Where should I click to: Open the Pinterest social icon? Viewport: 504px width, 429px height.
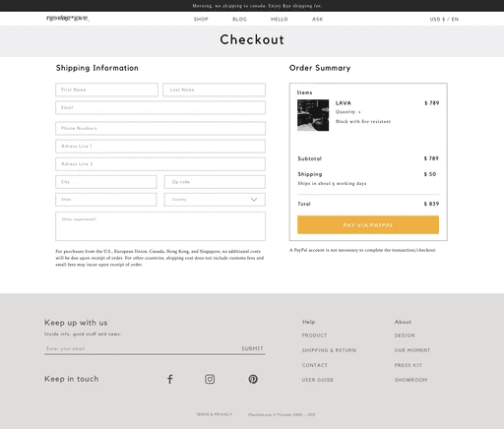(253, 379)
